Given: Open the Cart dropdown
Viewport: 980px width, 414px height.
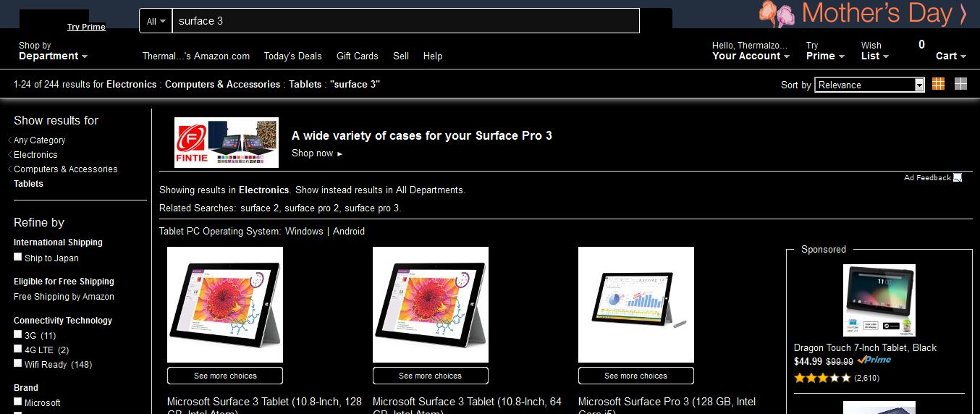Looking at the screenshot, I should coord(951,56).
